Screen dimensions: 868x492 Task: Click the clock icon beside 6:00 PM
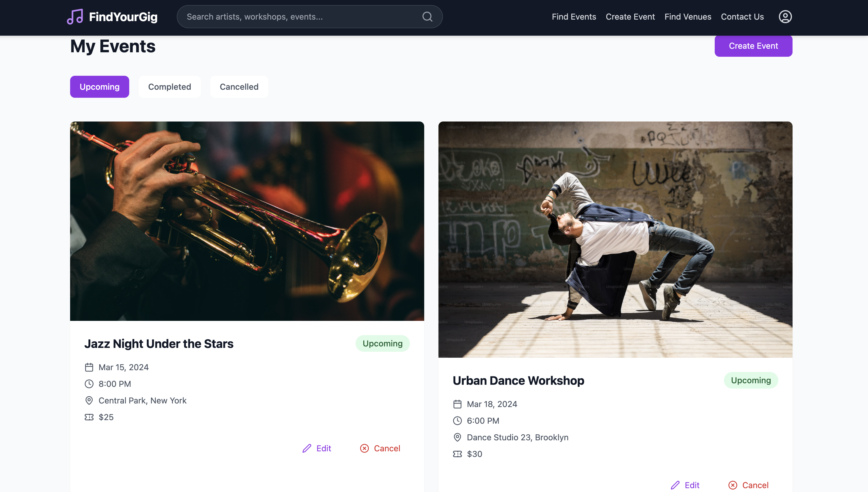(x=457, y=421)
